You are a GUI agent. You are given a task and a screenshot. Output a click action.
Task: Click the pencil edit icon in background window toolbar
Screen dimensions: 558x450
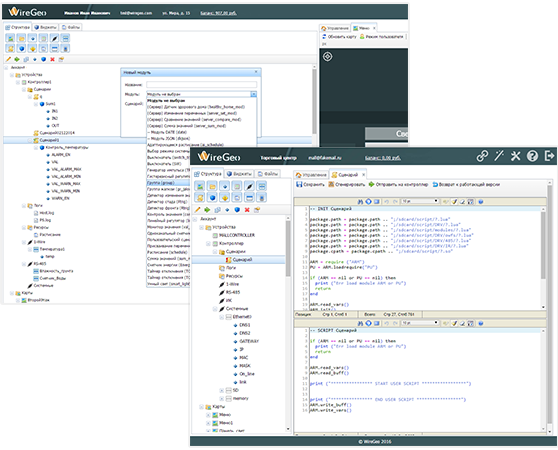pyautogui.click(x=8, y=59)
